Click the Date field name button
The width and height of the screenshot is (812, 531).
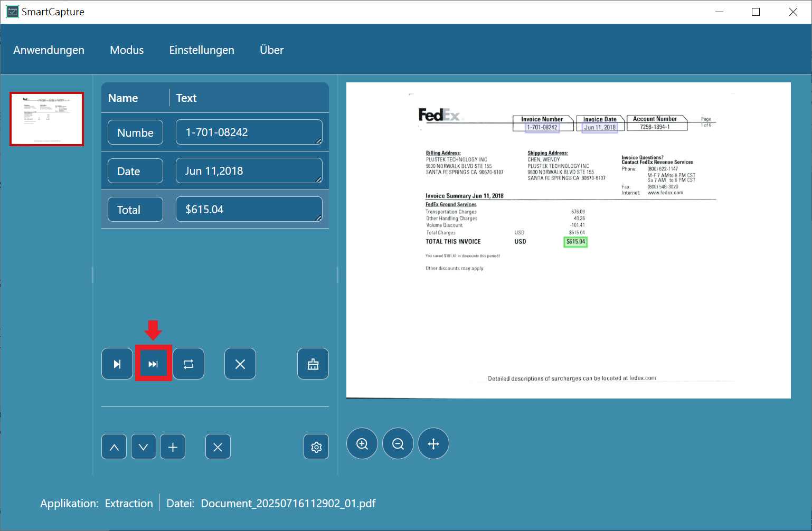(x=135, y=171)
